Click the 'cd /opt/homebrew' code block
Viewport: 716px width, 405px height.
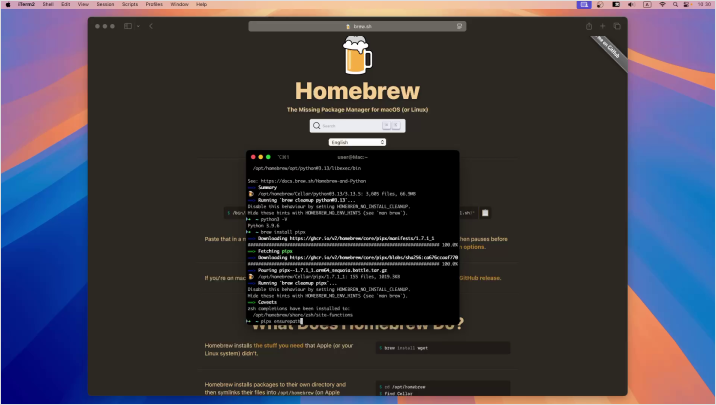442,387
